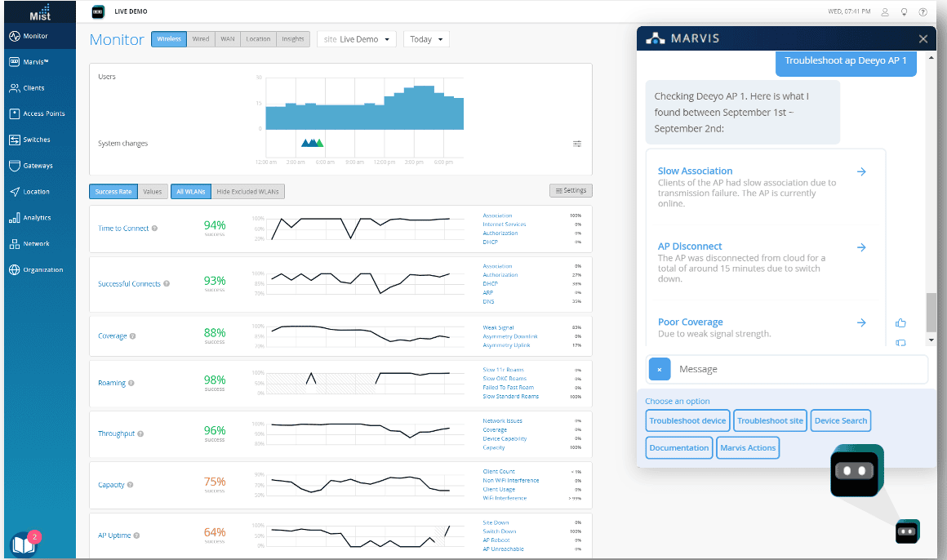Click the Capacity info icon
Screen dimensions: 947x560
point(130,484)
